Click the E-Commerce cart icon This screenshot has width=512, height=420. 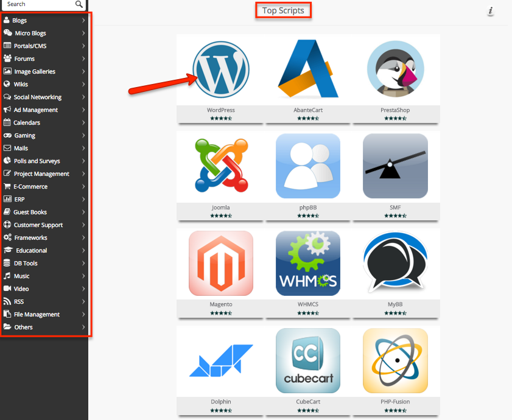[x=7, y=186]
